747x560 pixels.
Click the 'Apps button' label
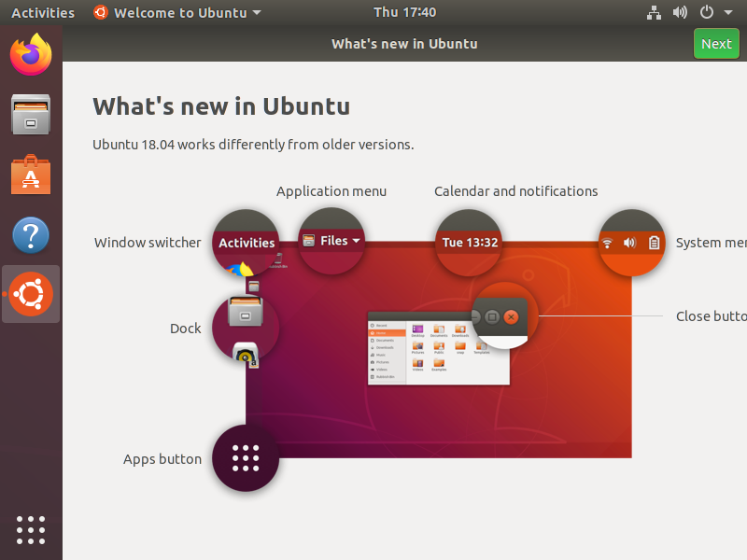[x=162, y=459]
